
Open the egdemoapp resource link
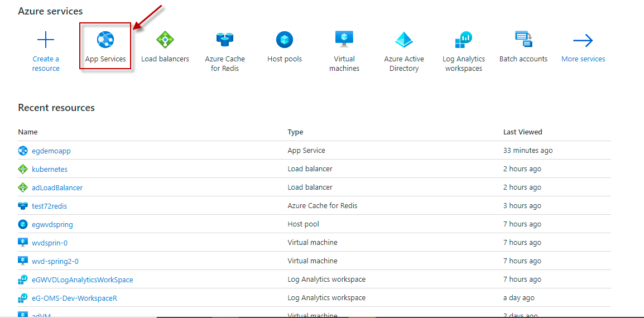(51, 151)
